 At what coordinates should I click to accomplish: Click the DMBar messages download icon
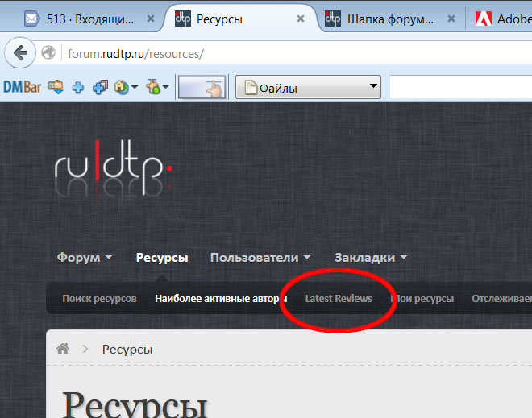[x=56, y=87]
